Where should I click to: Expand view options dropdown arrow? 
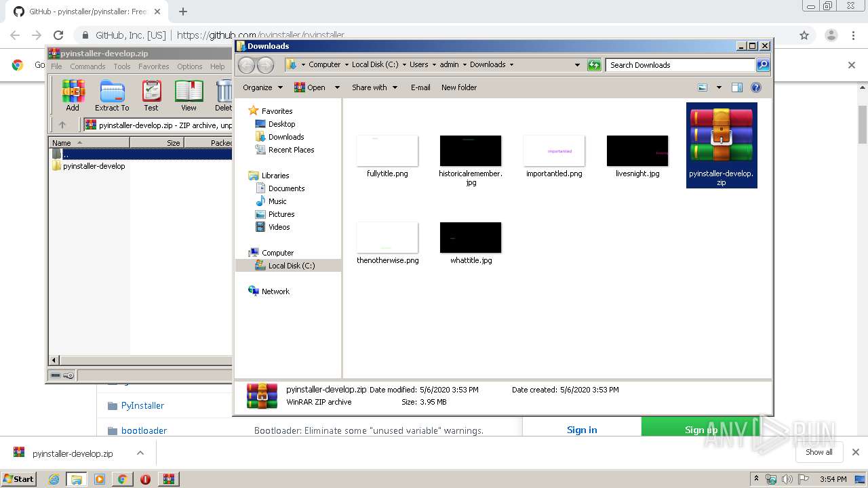point(719,87)
